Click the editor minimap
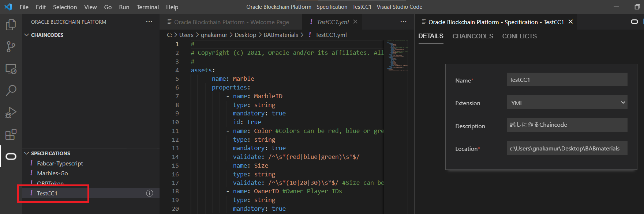 397,55
